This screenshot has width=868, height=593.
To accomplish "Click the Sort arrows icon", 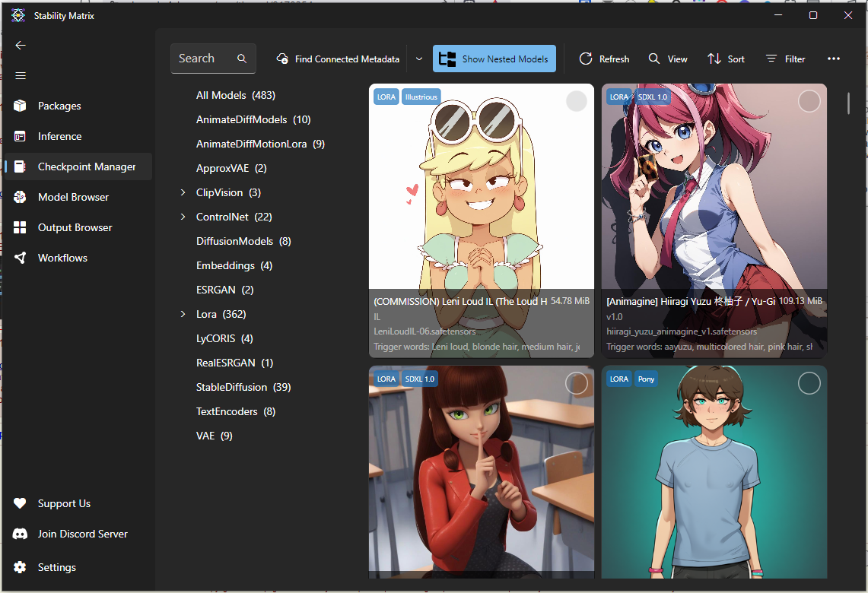I will [x=714, y=59].
